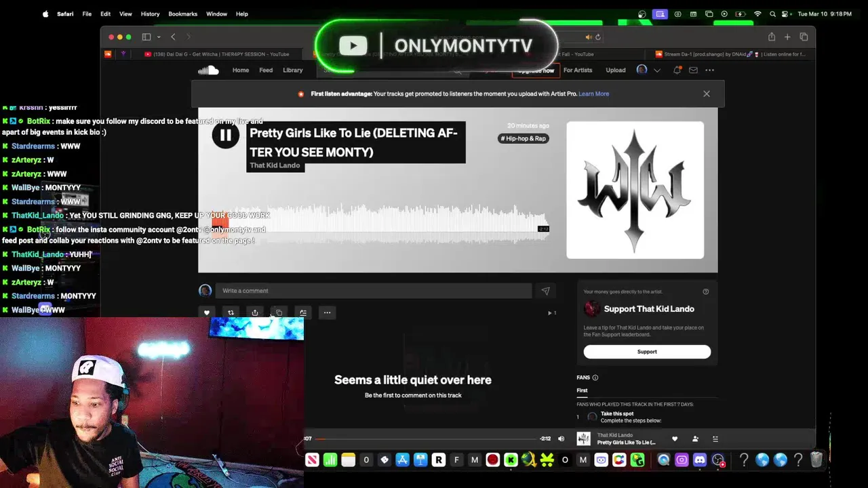Share the track with the share icon
The image size is (868, 488).
coord(255,312)
